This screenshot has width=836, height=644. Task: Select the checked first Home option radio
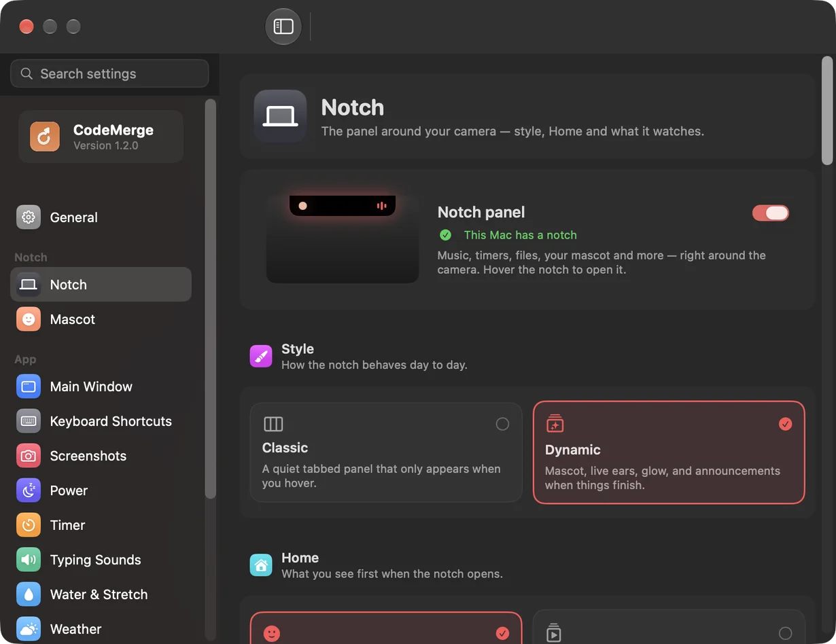tap(502, 633)
